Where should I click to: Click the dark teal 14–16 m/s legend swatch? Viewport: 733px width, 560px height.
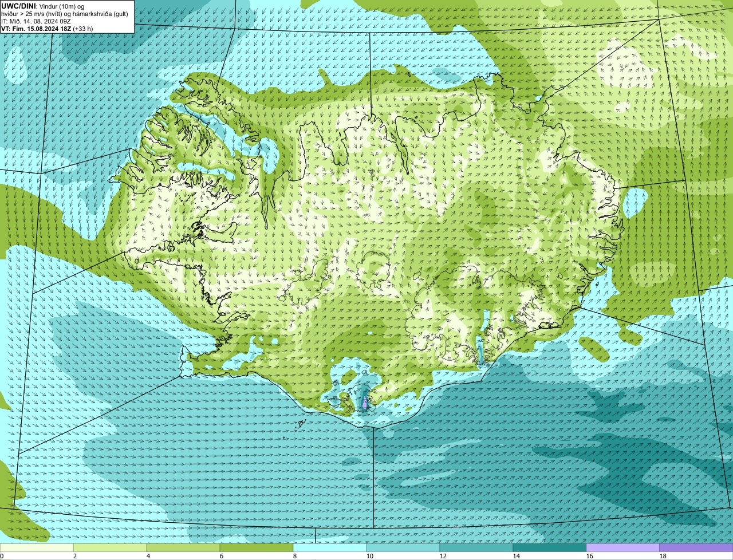click(x=550, y=548)
